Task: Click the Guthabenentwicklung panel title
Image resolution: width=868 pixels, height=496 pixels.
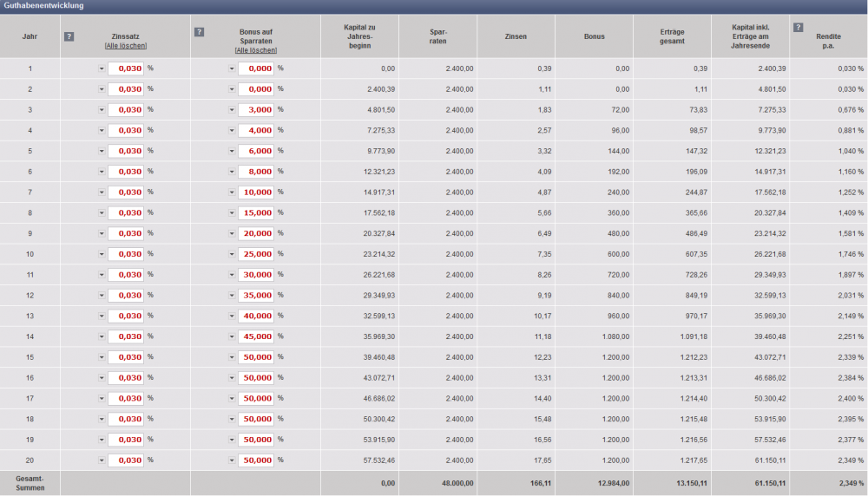Action: (43, 5)
